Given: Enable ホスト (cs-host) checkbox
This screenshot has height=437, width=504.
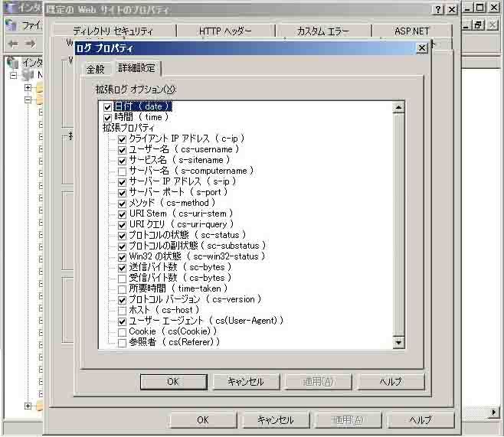Looking at the screenshot, I should (x=122, y=311).
